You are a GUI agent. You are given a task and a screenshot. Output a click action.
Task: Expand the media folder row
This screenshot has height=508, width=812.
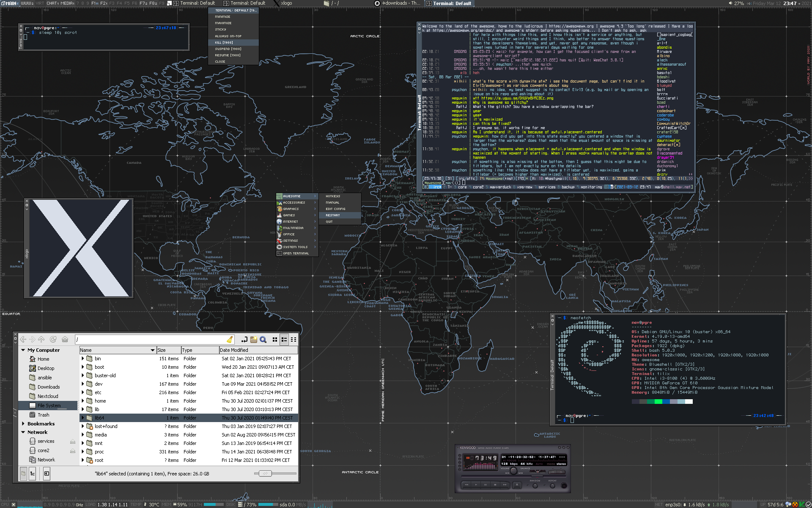(83, 435)
